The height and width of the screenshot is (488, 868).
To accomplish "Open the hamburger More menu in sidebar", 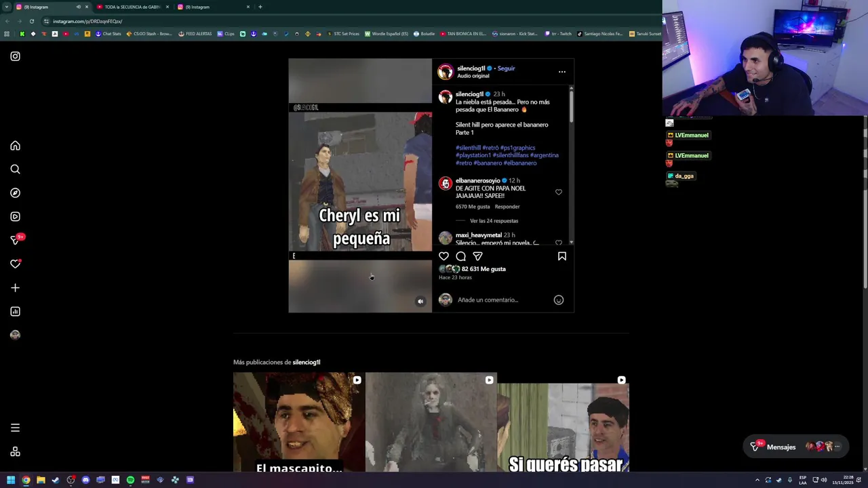I will 15,428.
